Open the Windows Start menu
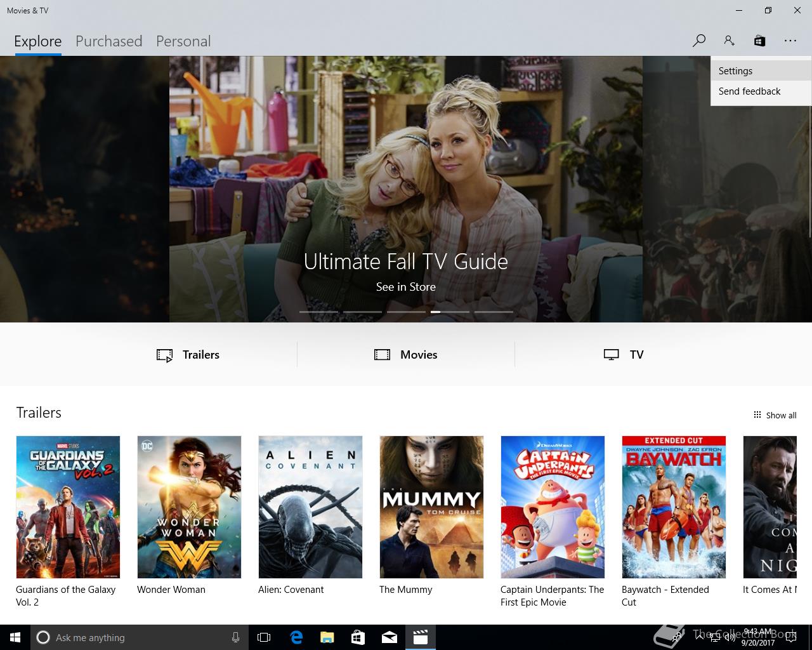The width and height of the screenshot is (812, 650). 15,637
